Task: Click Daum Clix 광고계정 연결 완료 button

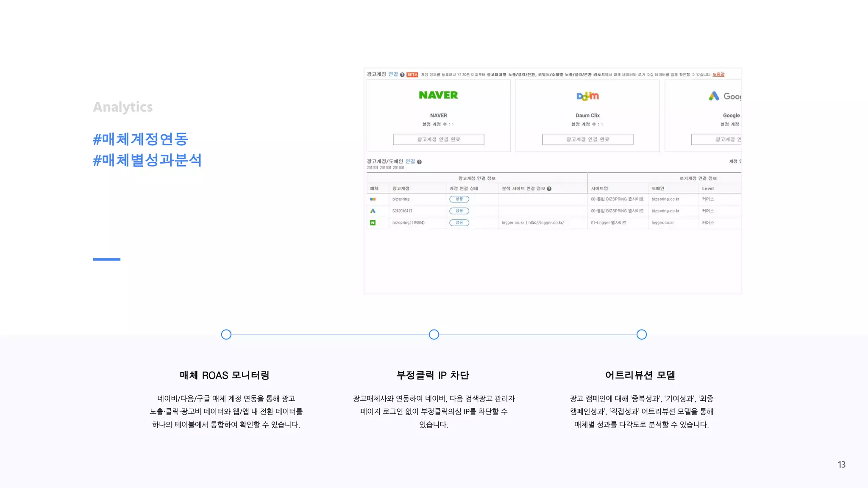Action: (587, 139)
